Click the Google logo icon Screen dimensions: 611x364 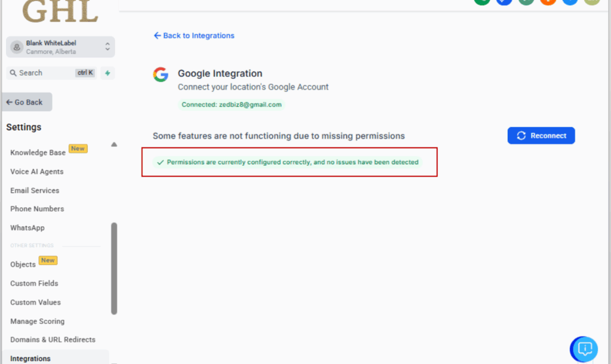click(161, 75)
